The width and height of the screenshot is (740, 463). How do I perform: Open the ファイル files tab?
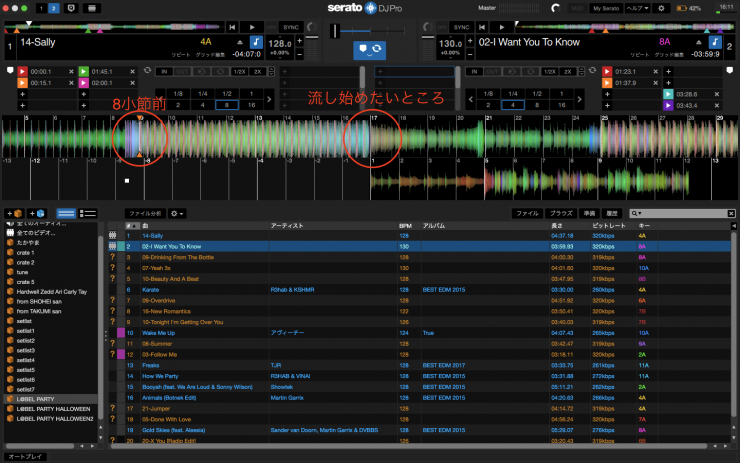click(527, 213)
